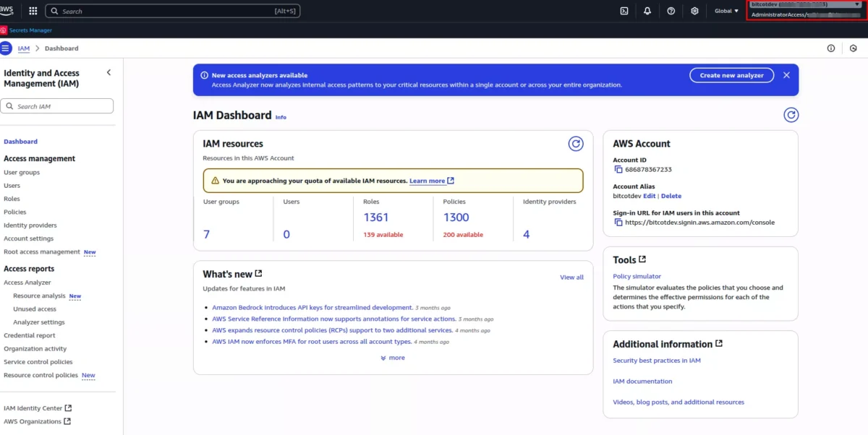The width and height of the screenshot is (868, 435).
Task: Open the help question mark icon
Action: point(670,10)
